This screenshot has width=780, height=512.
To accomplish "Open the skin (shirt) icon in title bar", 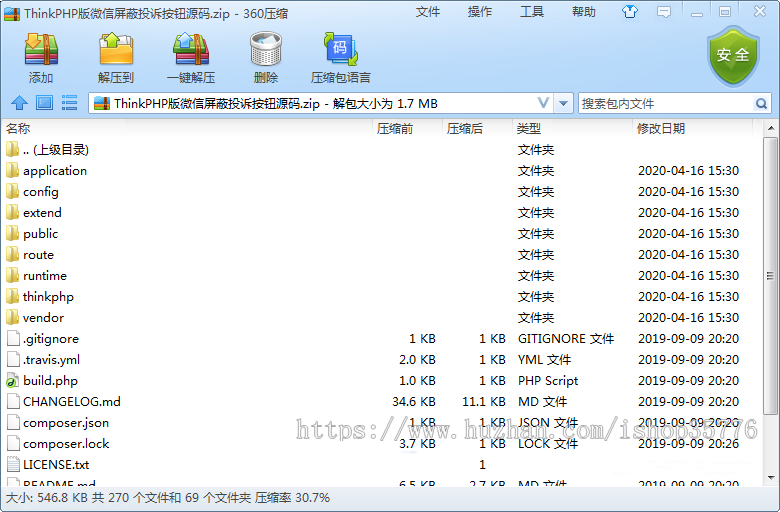I will (630, 12).
